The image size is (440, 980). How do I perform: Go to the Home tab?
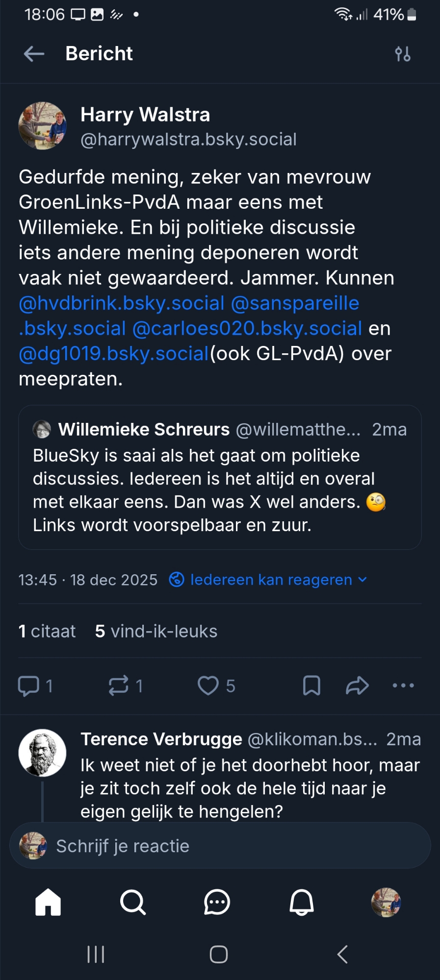(x=48, y=902)
